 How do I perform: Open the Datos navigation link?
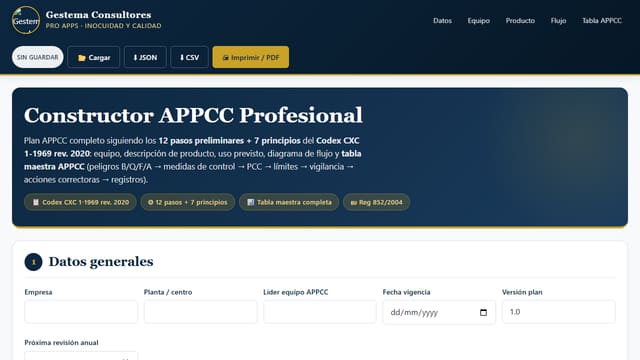[442, 20]
